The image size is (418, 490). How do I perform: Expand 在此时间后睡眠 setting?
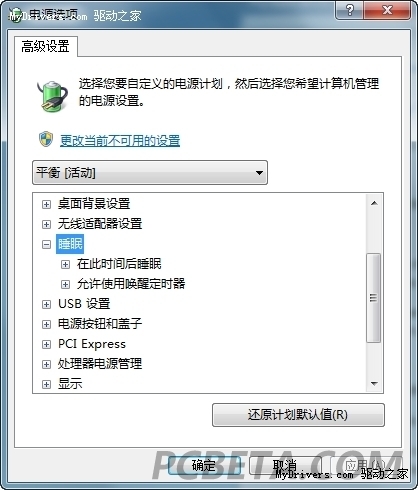point(65,264)
